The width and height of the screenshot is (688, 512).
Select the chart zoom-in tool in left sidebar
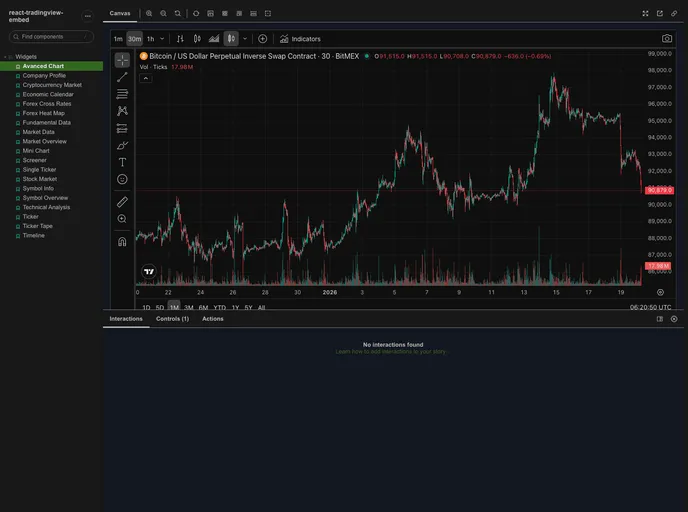tap(122, 218)
